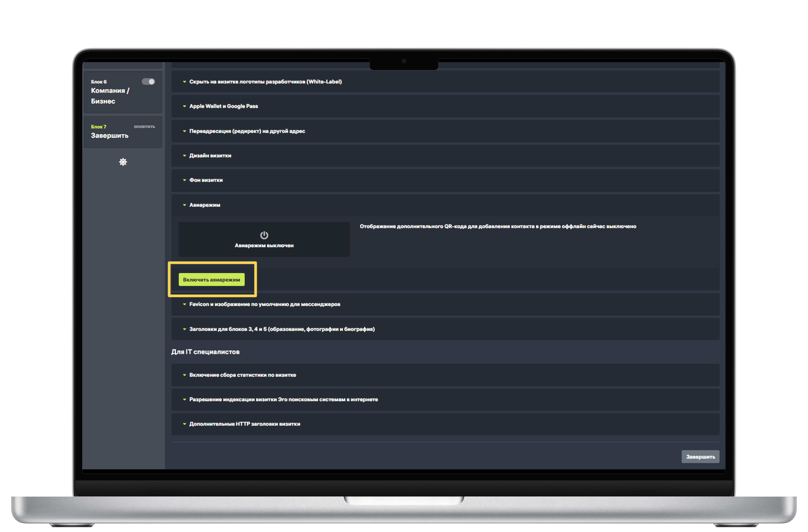The image size is (808, 532).
Task: Collapse the Авиарежим section
Action: tap(445, 205)
